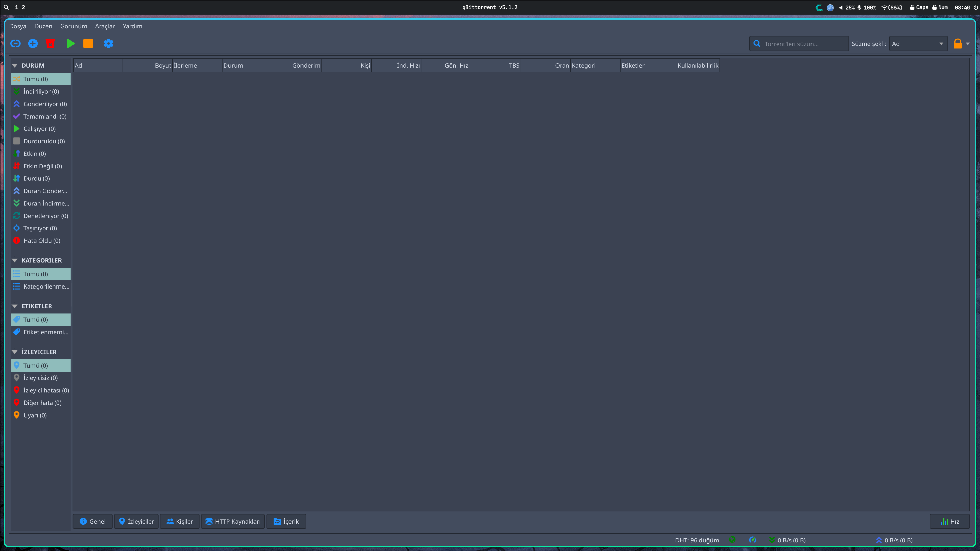Click the Durdu filter icon
Image resolution: width=980 pixels, height=551 pixels.
click(16, 178)
